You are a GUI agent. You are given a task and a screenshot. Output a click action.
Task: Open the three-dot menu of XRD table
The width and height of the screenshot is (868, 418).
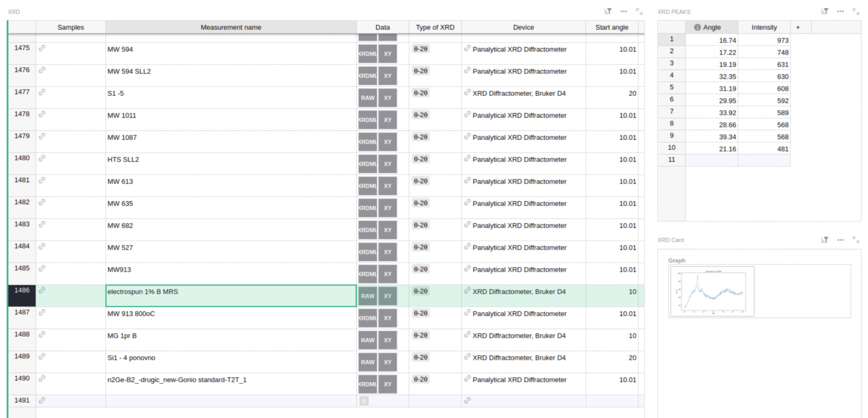(624, 11)
